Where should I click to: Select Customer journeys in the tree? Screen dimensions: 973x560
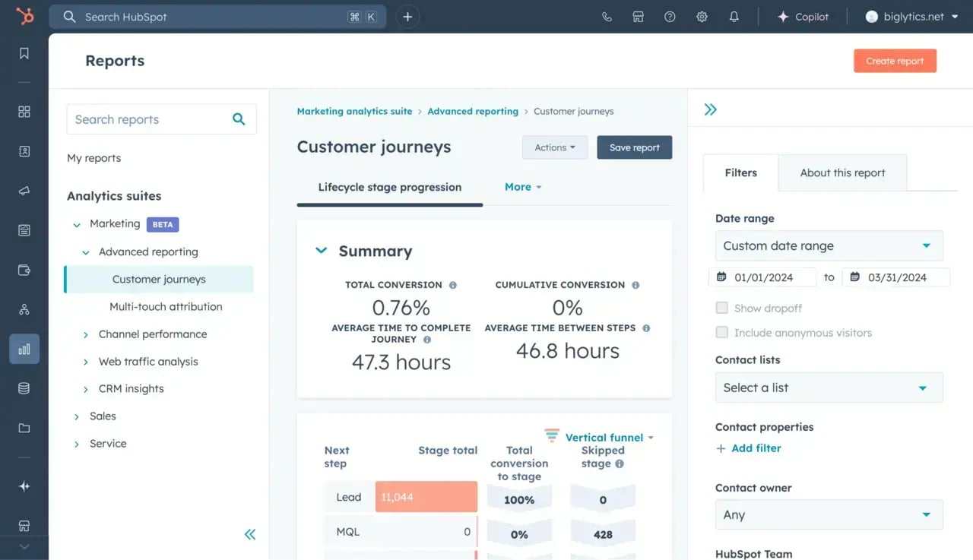tap(159, 279)
